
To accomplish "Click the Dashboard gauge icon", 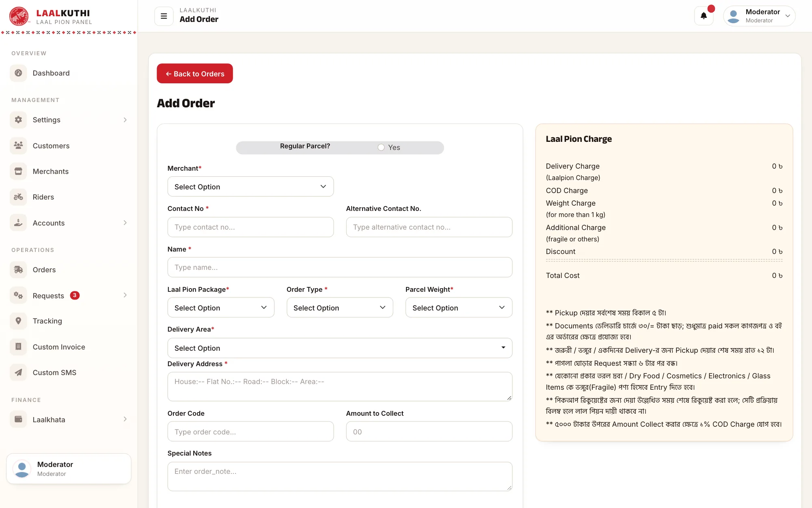I will [18, 73].
